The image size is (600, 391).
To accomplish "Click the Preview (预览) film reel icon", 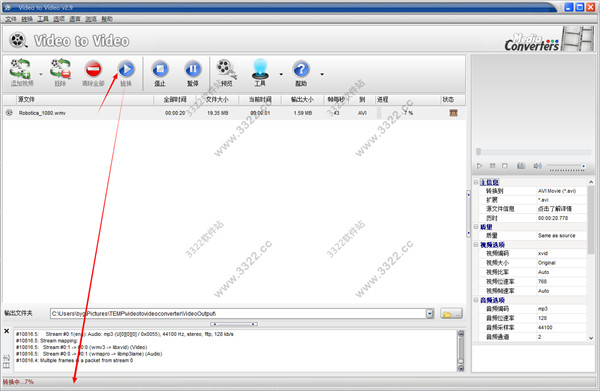I will point(227,70).
